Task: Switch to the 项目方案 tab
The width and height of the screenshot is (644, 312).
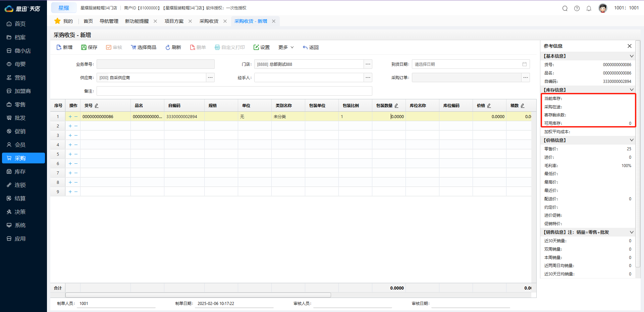Action: pyautogui.click(x=174, y=21)
